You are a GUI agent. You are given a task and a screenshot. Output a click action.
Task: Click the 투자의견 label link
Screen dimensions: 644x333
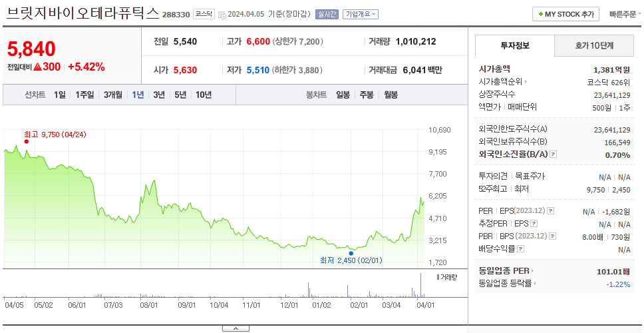tap(493, 176)
